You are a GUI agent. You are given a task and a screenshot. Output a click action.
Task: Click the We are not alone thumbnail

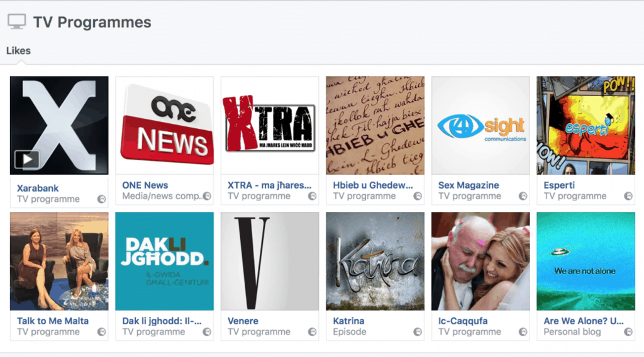point(586,261)
